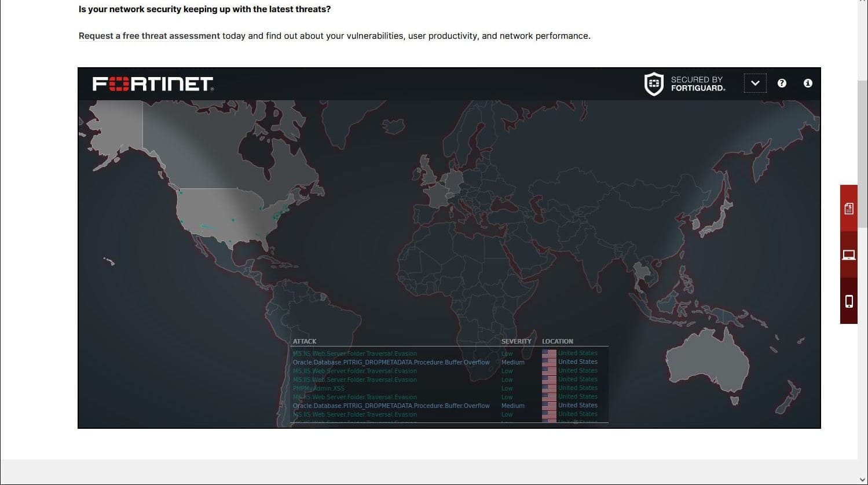Select a Medium severity label in the feed
Viewport: 868px width, 485px height.
pos(512,362)
